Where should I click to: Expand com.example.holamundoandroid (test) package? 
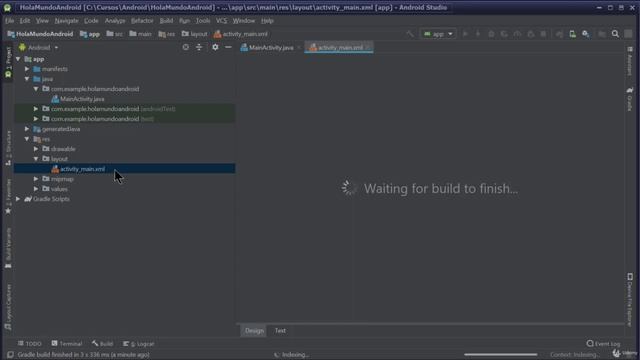pyautogui.click(x=36, y=119)
